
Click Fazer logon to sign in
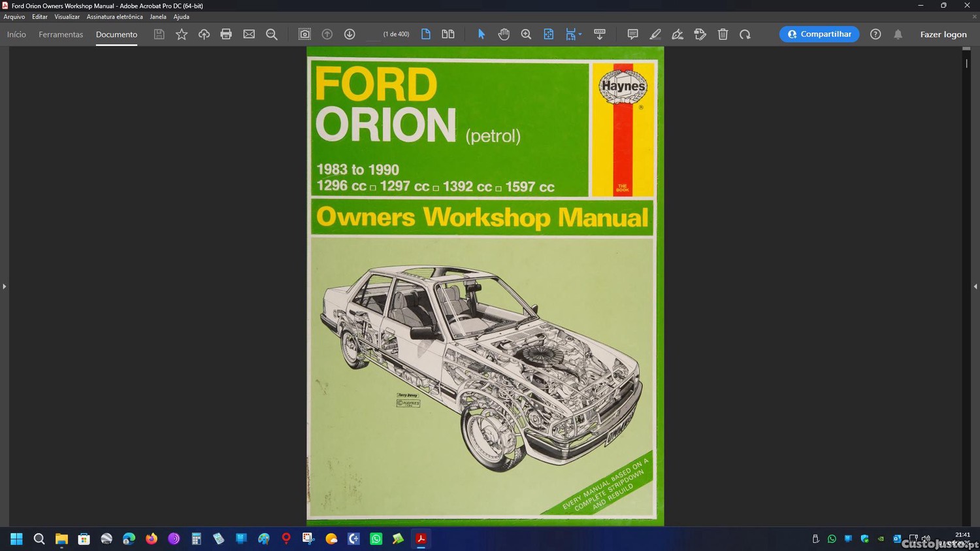click(x=943, y=35)
